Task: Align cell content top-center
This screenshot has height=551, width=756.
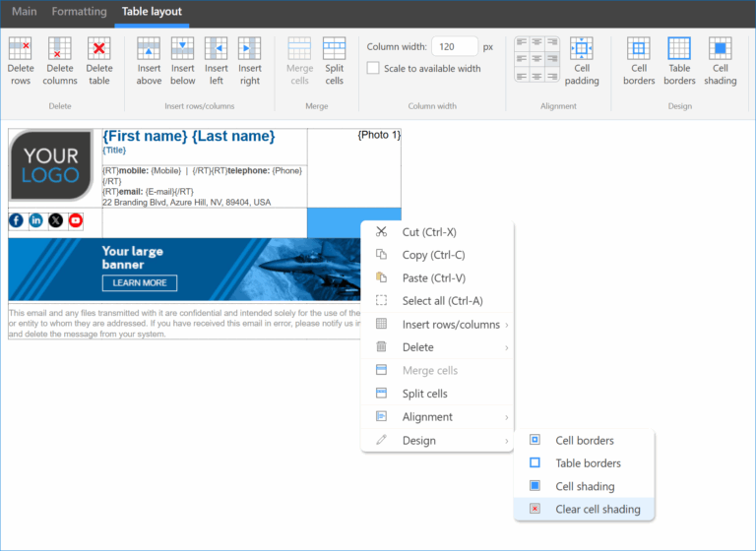Action: pyautogui.click(x=537, y=42)
